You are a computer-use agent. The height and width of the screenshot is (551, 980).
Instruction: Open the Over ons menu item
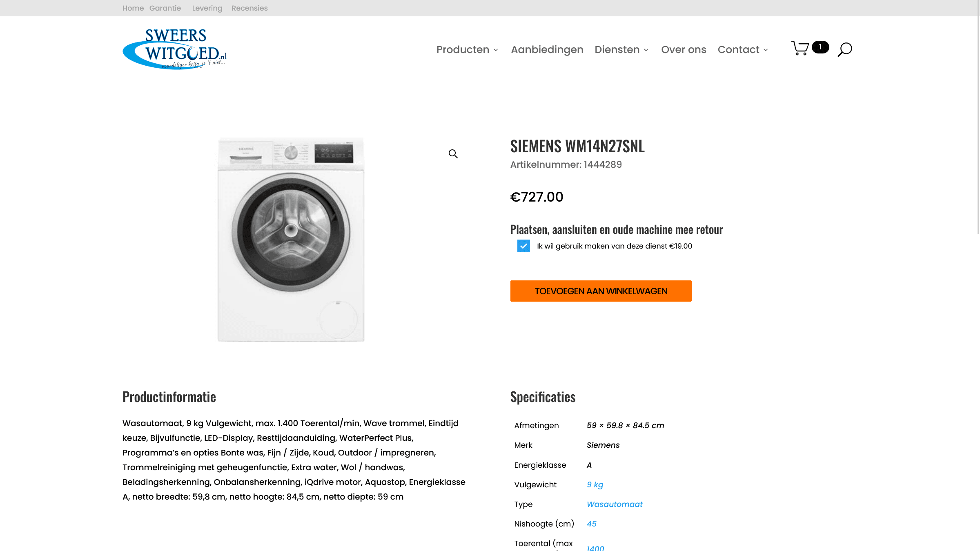coord(684,49)
